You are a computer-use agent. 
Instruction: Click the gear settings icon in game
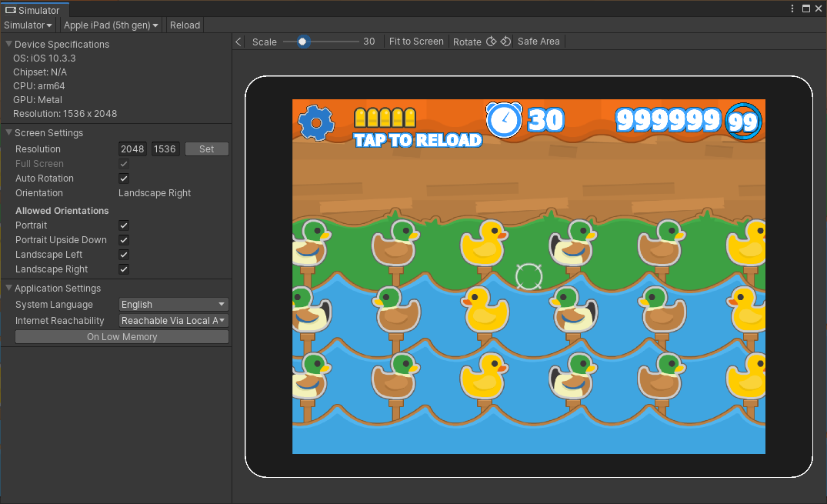(x=316, y=123)
